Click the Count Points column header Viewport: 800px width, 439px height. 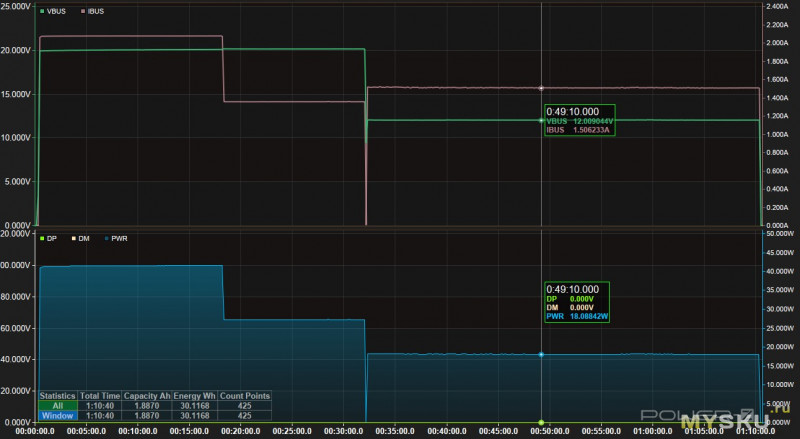click(244, 396)
